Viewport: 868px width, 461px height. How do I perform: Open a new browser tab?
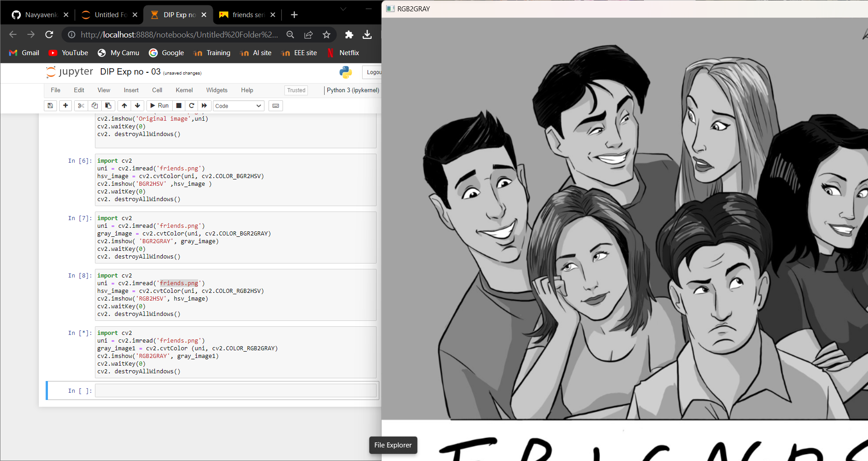click(294, 15)
